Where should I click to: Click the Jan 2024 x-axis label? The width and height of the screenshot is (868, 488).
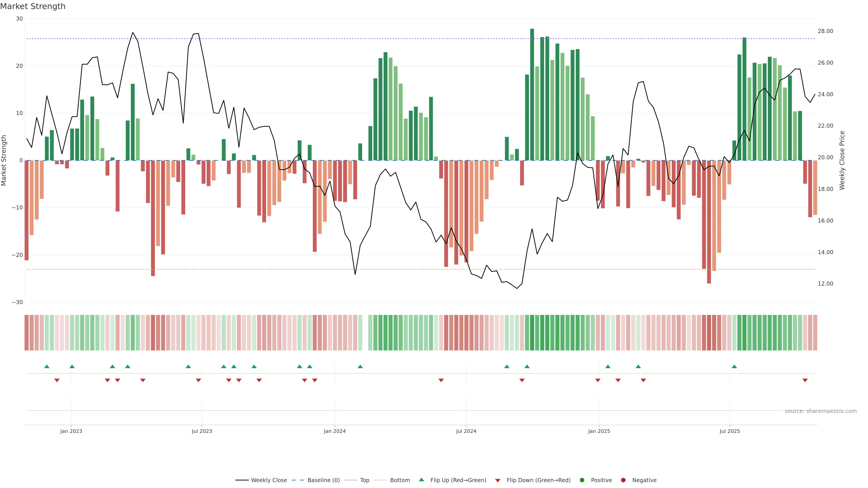335,431
